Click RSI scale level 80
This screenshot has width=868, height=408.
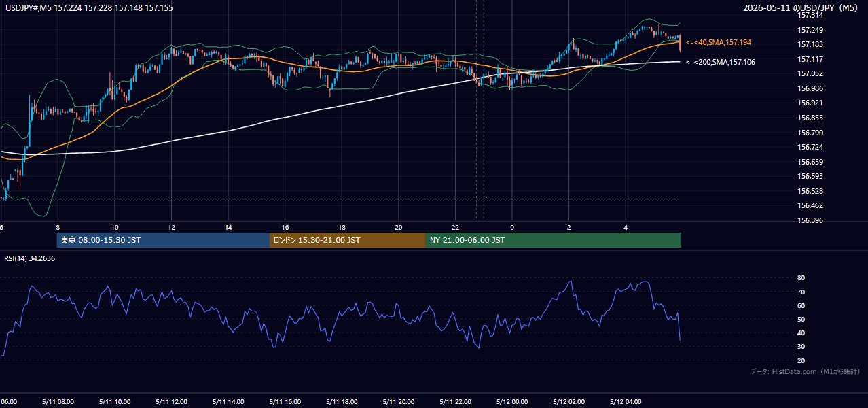click(x=801, y=278)
